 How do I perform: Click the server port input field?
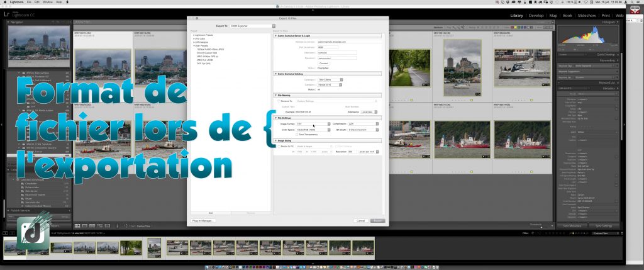pyautogui.click(x=328, y=47)
